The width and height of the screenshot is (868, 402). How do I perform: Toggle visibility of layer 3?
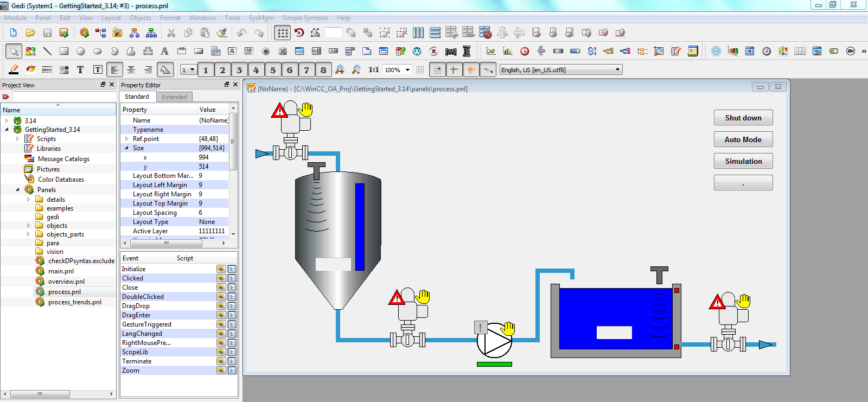pos(239,70)
